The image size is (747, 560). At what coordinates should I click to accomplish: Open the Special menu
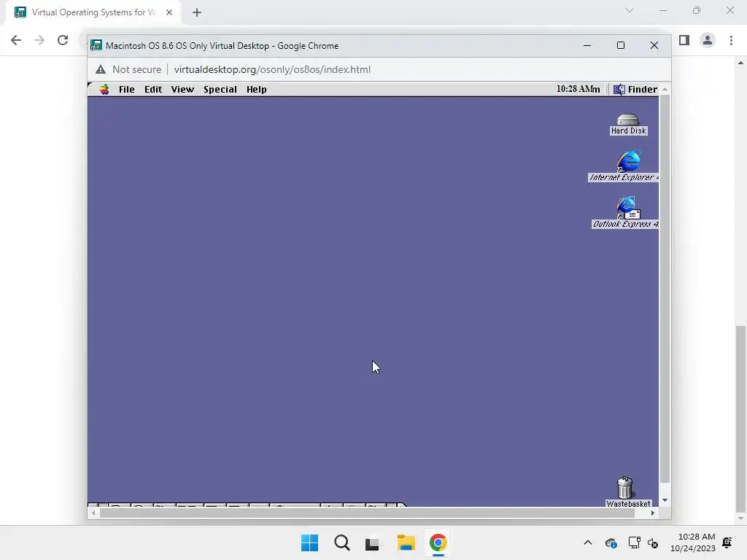[x=220, y=89]
